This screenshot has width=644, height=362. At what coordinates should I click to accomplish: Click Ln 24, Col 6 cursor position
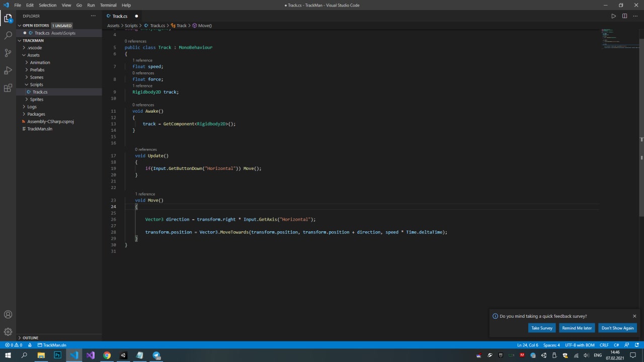pyautogui.click(x=528, y=345)
